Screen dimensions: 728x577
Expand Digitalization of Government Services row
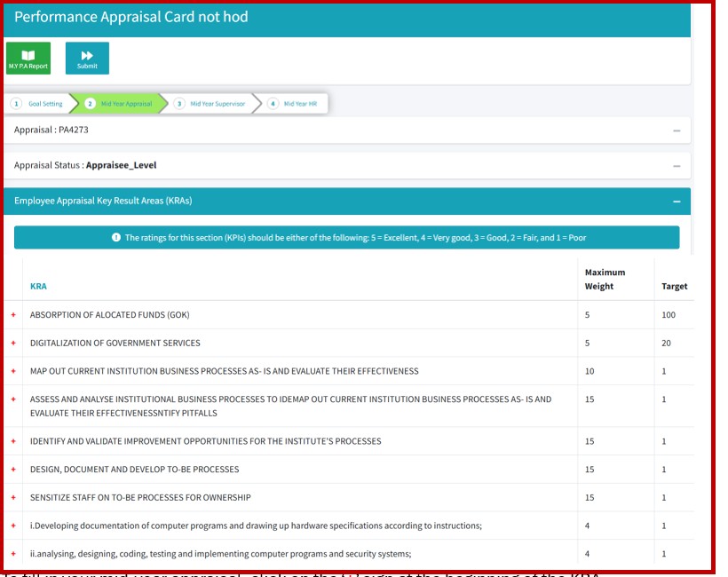point(13,344)
